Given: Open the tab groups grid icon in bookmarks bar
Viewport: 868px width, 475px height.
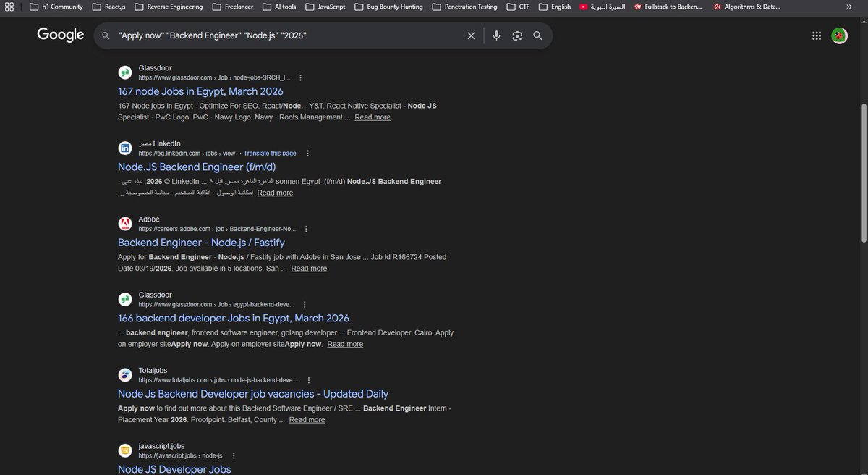Looking at the screenshot, I should [x=9, y=7].
